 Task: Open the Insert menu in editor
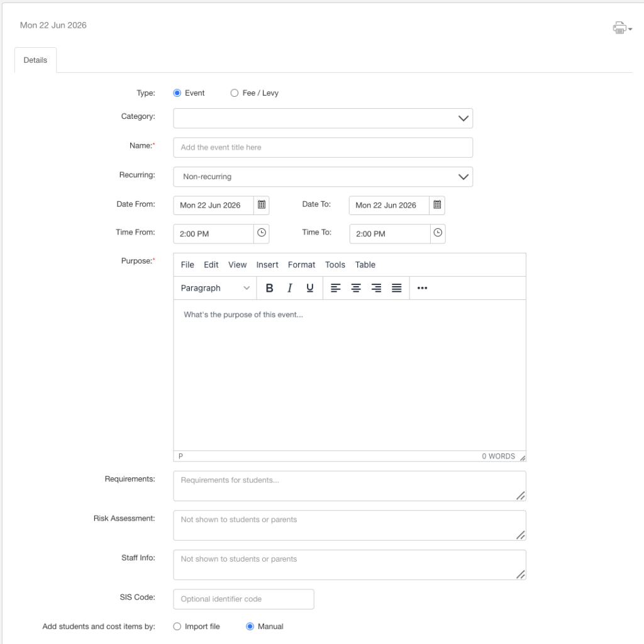click(x=267, y=265)
